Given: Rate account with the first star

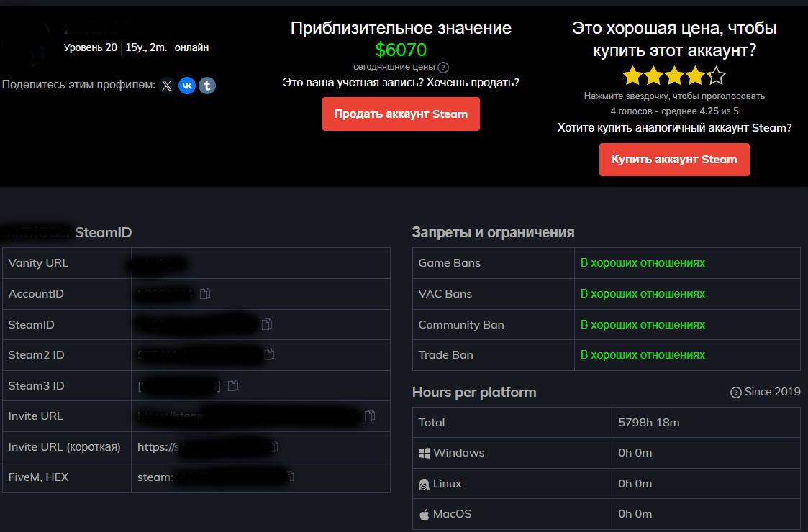Looking at the screenshot, I should pos(632,75).
